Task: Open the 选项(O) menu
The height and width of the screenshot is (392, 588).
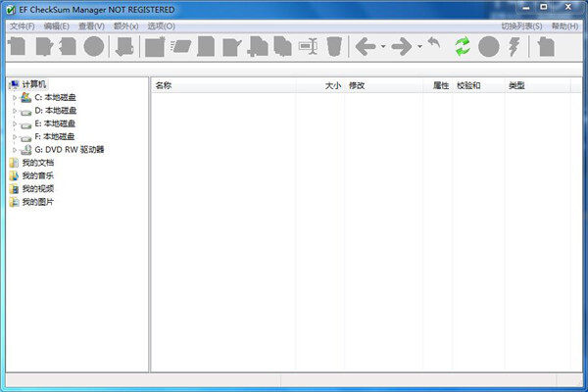Action: [162, 26]
